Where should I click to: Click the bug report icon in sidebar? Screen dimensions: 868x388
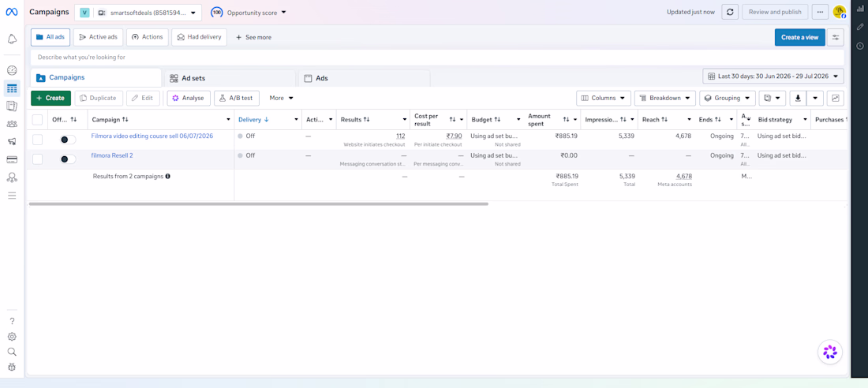click(x=12, y=367)
